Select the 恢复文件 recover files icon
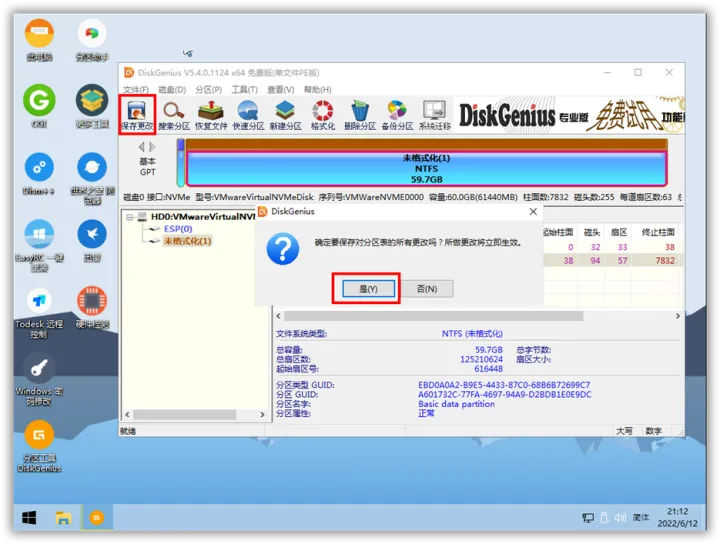The width and height of the screenshot is (720, 544). (x=211, y=116)
